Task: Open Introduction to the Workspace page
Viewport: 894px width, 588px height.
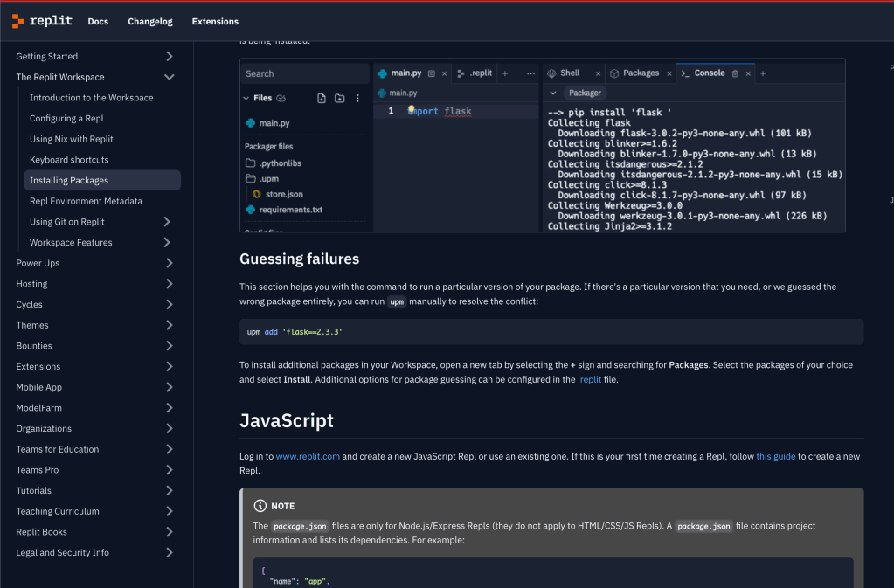Action: pyautogui.click(x=91, y=98)
